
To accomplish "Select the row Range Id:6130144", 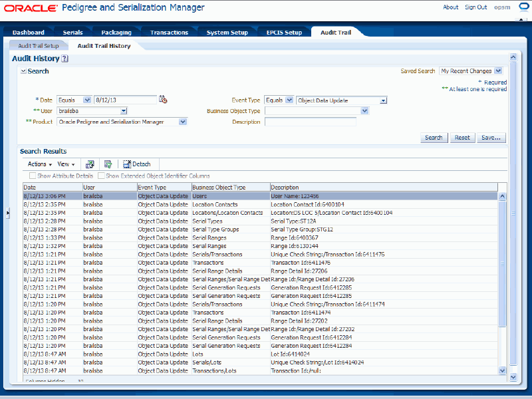I will 260,246.
